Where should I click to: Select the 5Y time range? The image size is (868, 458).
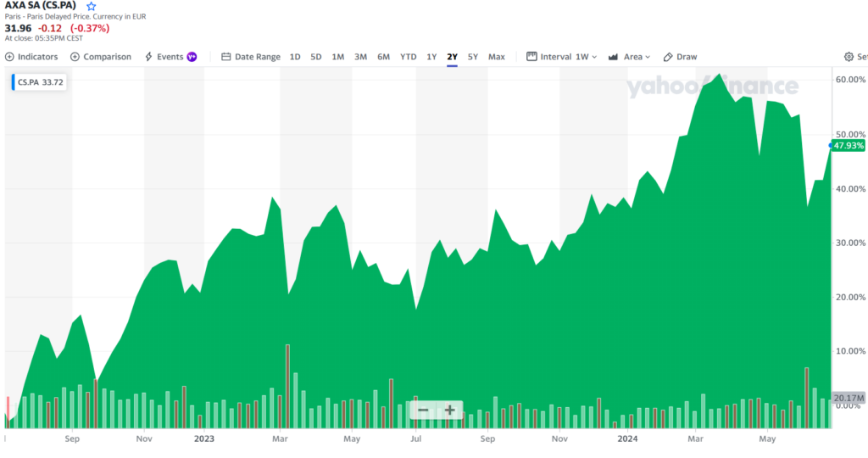click(x=473, y=57)
